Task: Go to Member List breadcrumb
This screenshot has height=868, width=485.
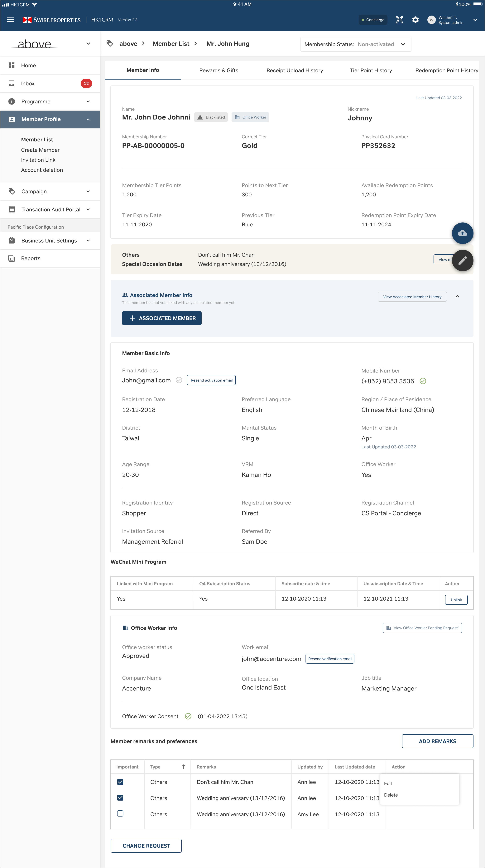Action: pyautogui.click(x=171, y=43)
